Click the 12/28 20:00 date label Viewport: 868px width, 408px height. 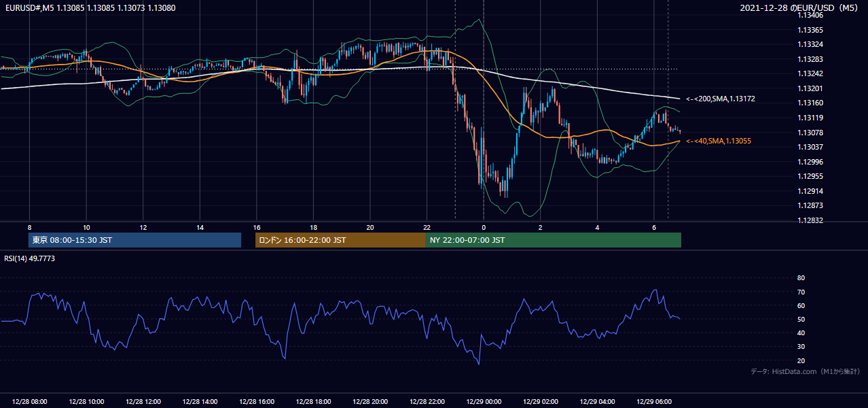point(370,402)
